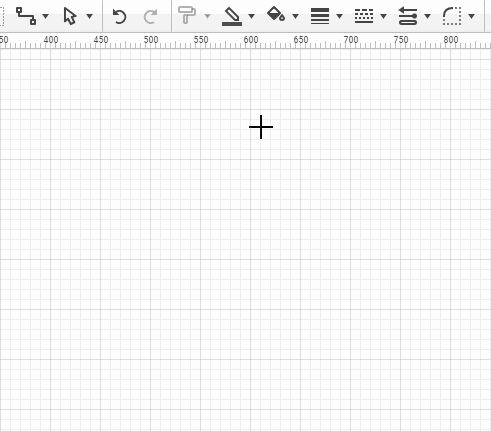This screenshot has width=491, height=431.
Task: Click the Fill Color bucket icon
Action: 276,14
